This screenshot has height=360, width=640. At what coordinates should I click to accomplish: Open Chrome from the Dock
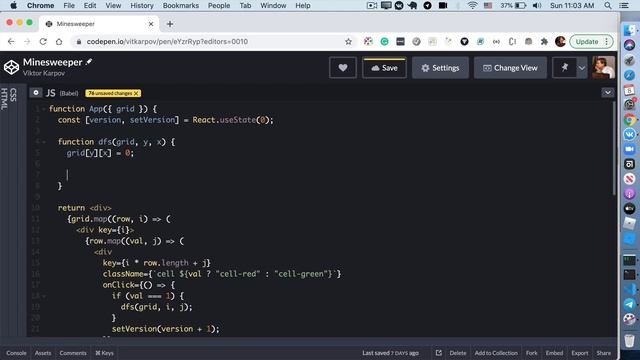[x=629, y=119]
